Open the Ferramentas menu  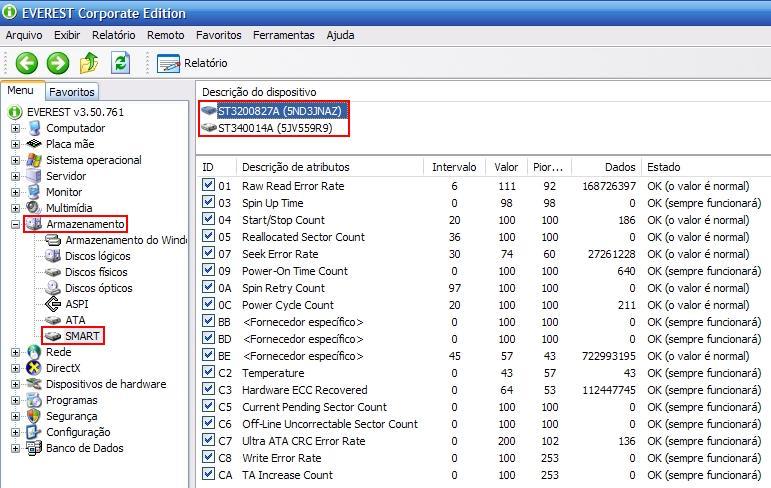[x=284, y=35]
